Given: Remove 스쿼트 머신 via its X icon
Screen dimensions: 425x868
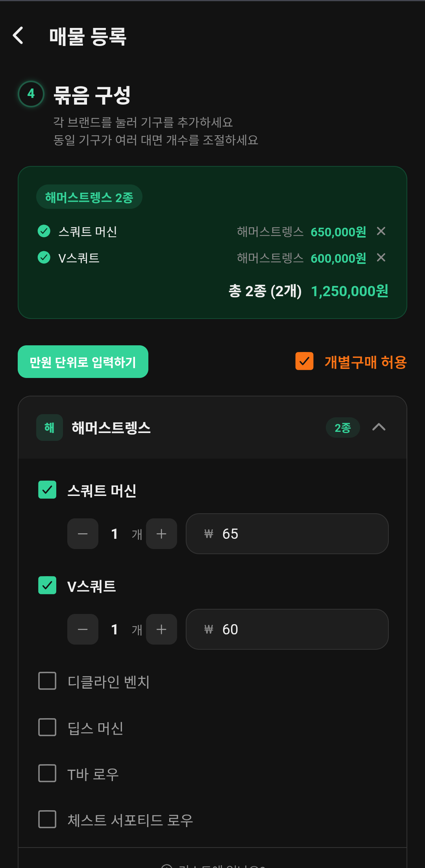Looking at the screenshot, I should pos(381,232).
